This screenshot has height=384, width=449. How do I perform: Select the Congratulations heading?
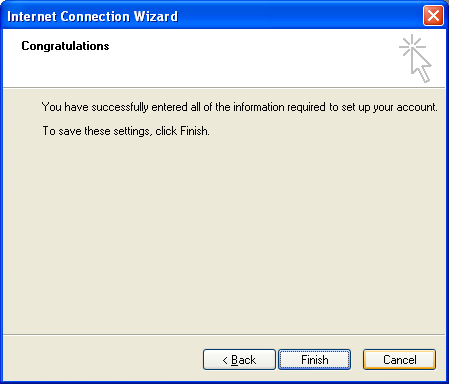click(65, 46)
